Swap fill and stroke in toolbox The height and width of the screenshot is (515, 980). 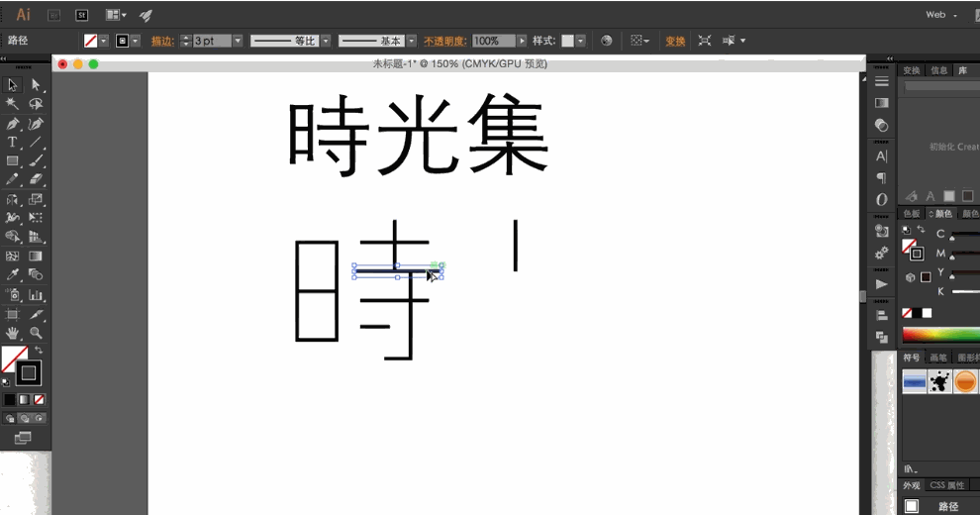click(39, 350)
